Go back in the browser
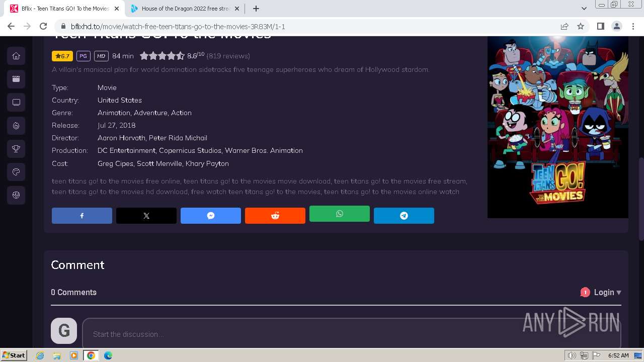The height and width of the screenshot is (362, 644). tap(11, 26)
